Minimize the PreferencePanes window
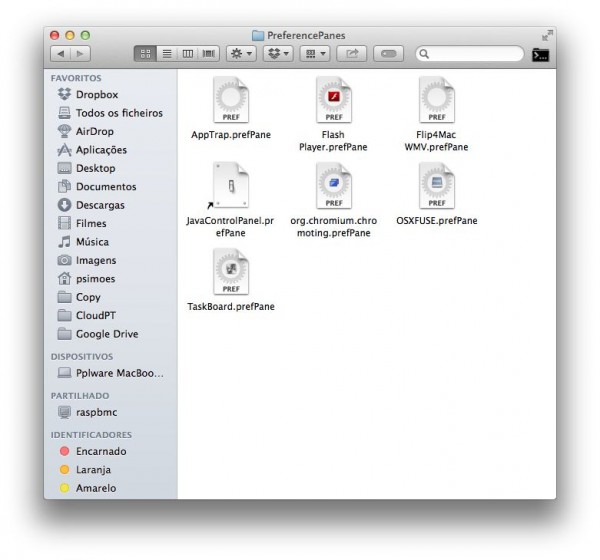600x560 pixels. tap(70, 36)
